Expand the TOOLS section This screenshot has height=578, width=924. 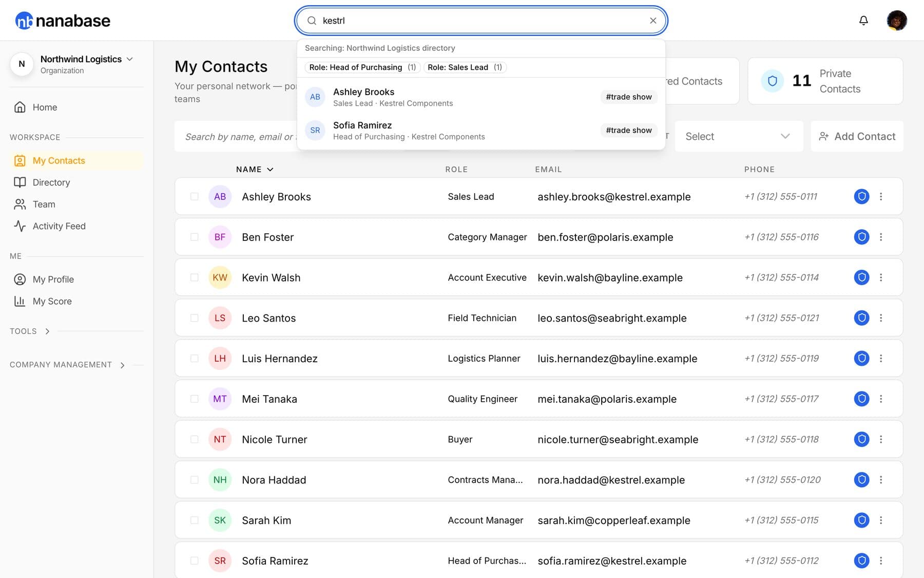[x=30, y=331]
